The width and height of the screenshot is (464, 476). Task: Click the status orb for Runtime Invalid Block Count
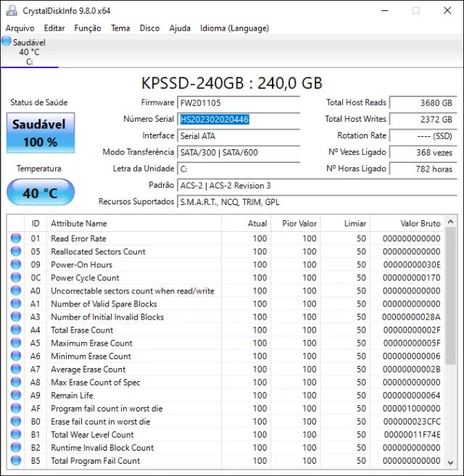click(x=16, y=447)
